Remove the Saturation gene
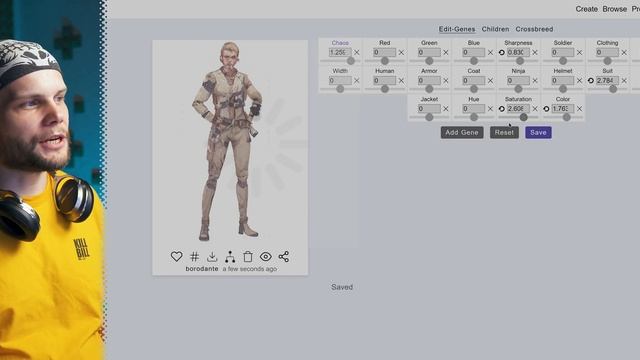Screen dimensions: 640x360 point(535,109)
